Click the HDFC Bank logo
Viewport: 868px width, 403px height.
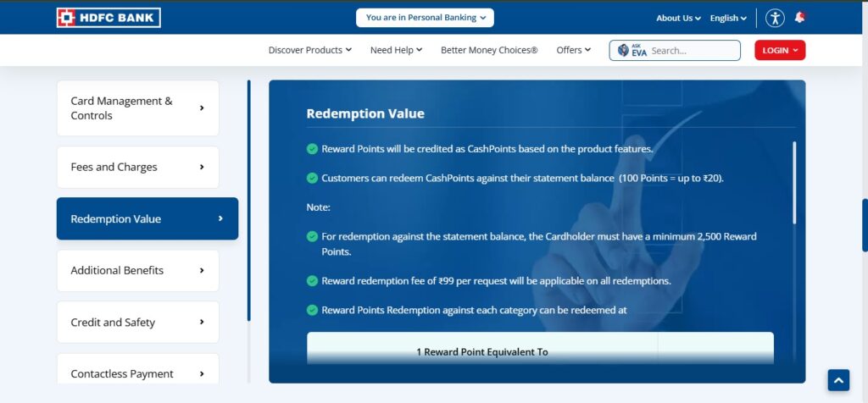click(108, 18)
